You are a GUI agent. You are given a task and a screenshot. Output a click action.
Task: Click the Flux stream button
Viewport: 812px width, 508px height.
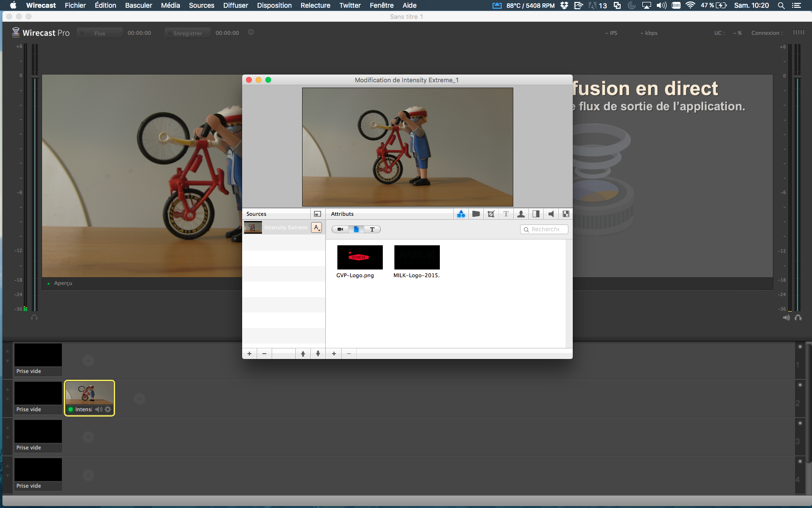(100, 33)
